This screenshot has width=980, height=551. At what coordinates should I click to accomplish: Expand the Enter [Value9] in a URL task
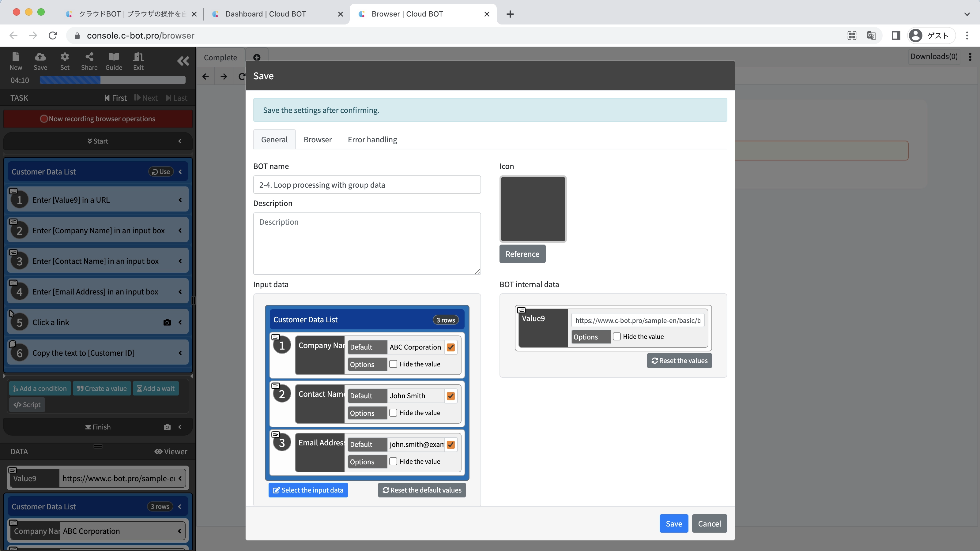180,200
